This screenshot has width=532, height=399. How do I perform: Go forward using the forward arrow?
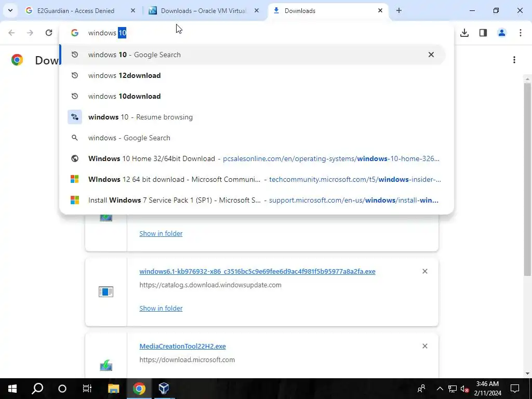coord(30,33)
